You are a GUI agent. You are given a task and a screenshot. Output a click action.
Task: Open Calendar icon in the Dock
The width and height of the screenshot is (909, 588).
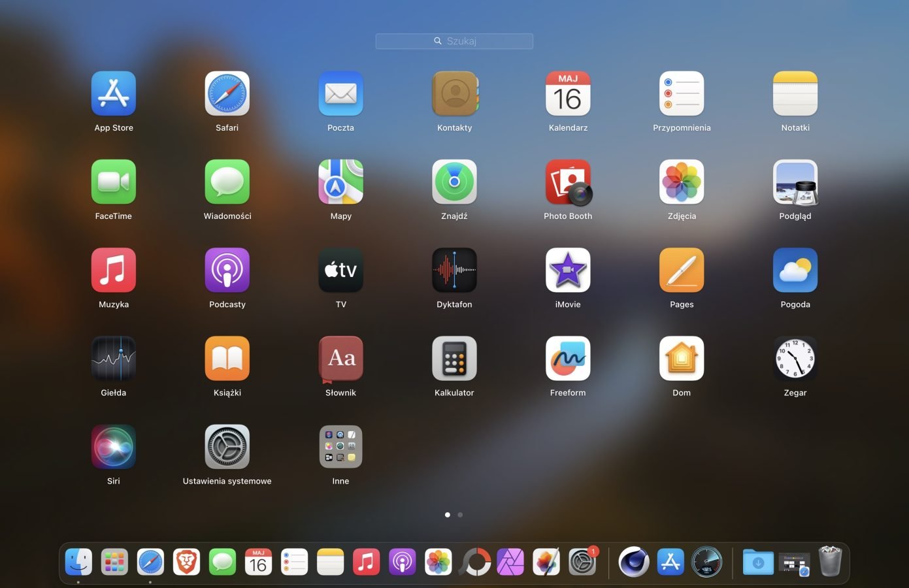[258, 562]
